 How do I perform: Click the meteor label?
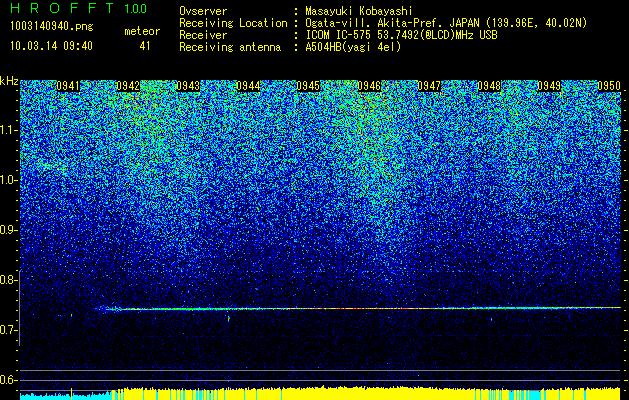click(x=142, y=31)
